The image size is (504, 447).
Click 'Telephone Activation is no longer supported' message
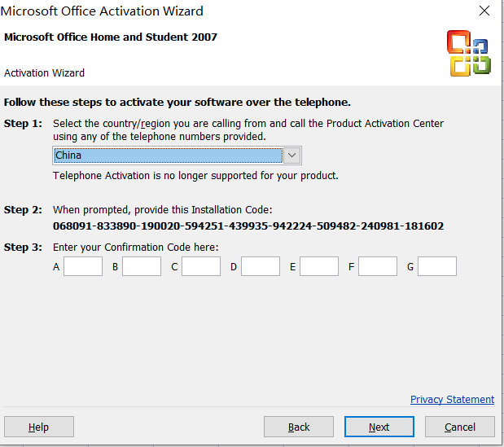tap(195, 176)
